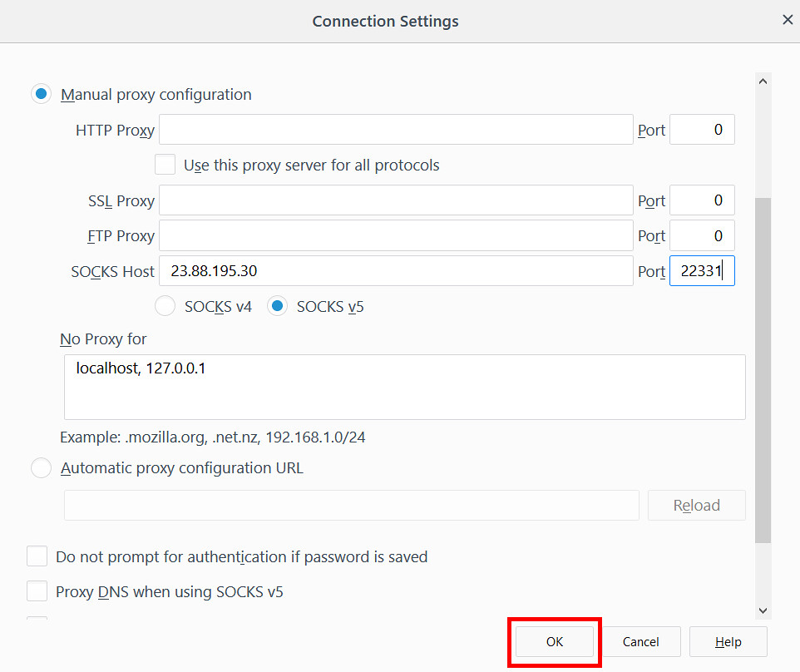Click the SOCKS Host field
This screenshot has height=672, width=800.
tap(396, 271)
